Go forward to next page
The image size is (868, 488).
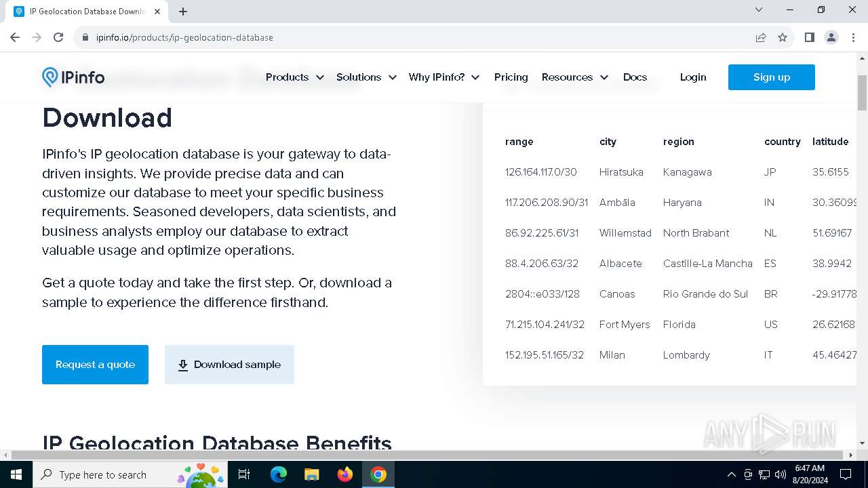[37, 37]
